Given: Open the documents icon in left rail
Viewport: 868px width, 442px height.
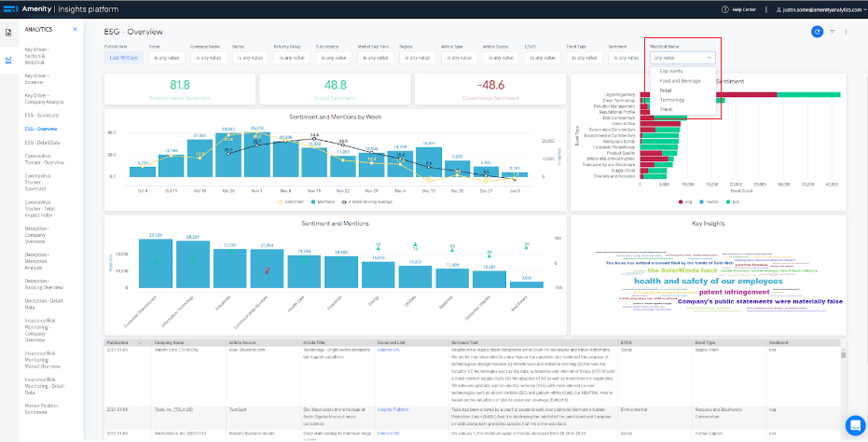Looking at the screenshot, I should pos(8,33).
